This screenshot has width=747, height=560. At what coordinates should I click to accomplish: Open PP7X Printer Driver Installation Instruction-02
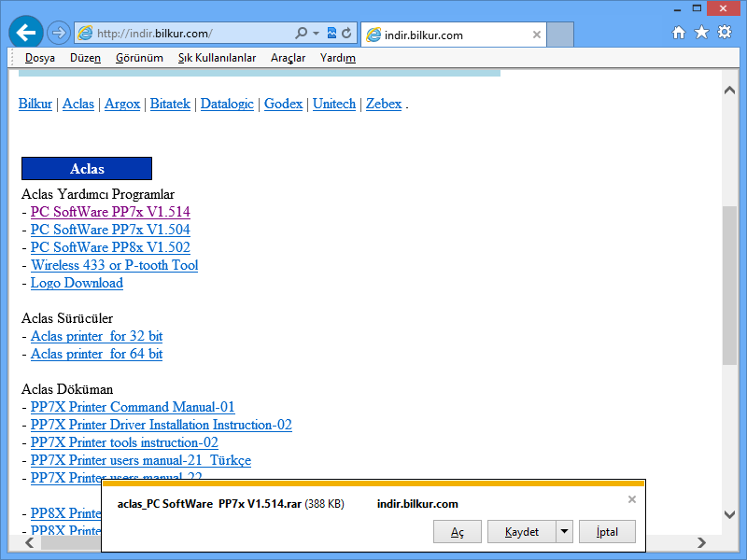click(x=161, y=425)
